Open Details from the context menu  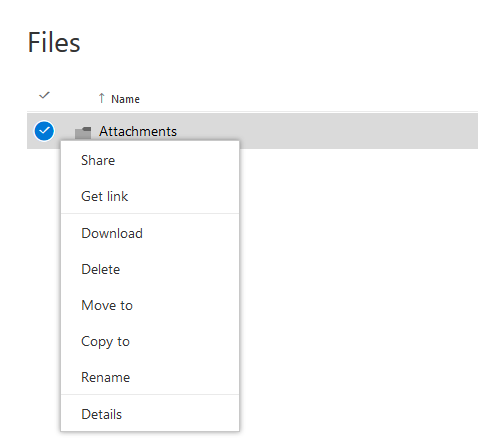click(150, 414)
